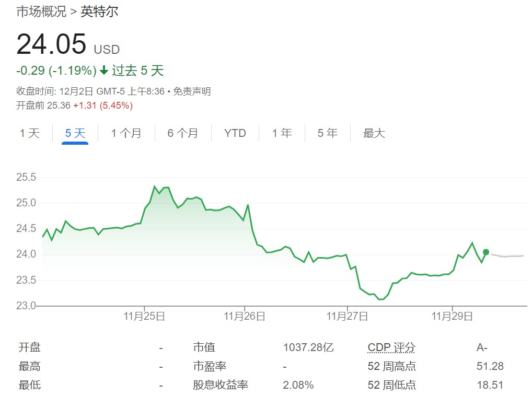Click the 23.0 y-axis label
Screen dimensions: 532x396
(x=26, y=306)
